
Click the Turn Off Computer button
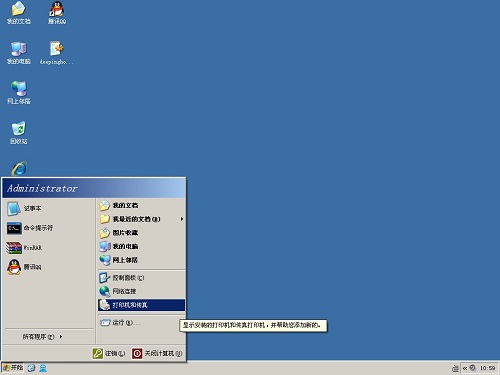click(x=157, y=353)
